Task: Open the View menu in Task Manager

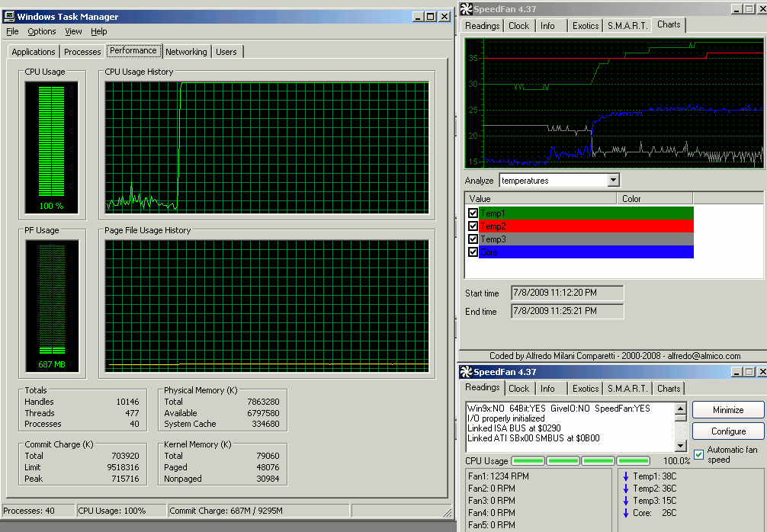Action: tap(73, 31)
